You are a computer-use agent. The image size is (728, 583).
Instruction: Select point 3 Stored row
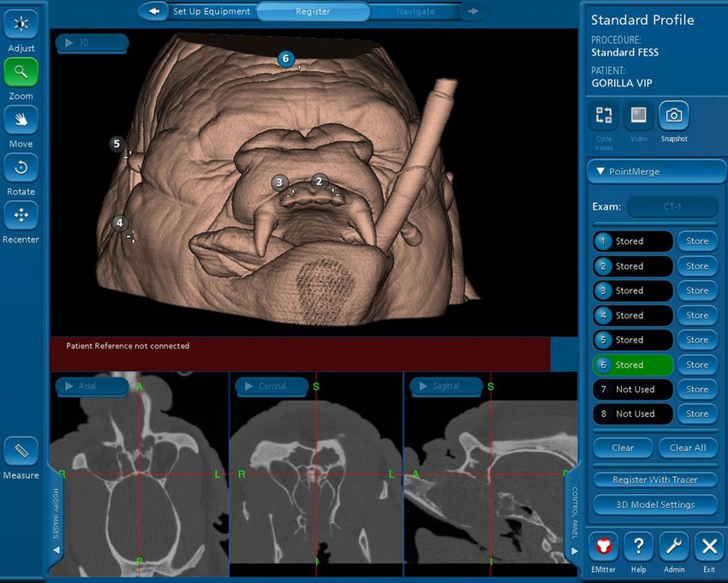632,291
